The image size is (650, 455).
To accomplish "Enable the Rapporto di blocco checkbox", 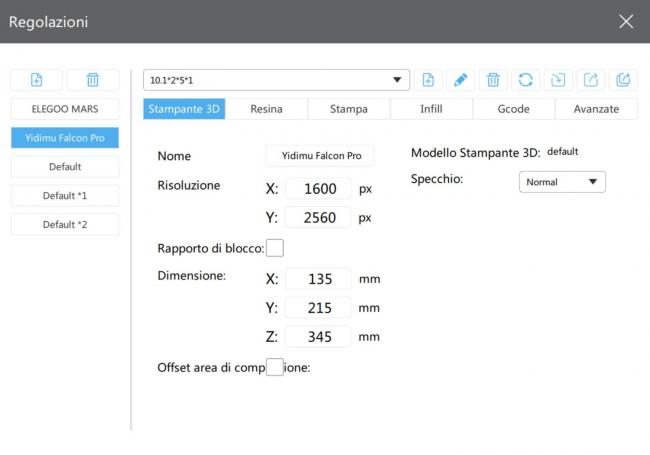I will [x=275, y=247].
